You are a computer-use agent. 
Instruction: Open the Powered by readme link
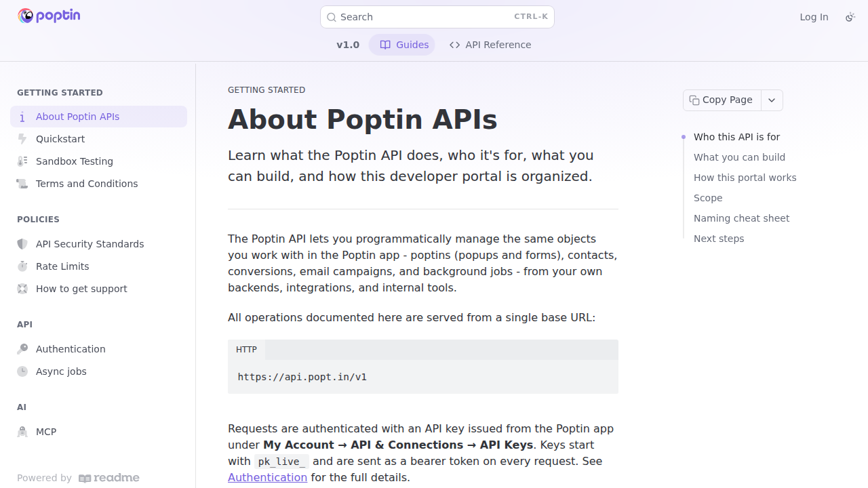click(78, 478)
